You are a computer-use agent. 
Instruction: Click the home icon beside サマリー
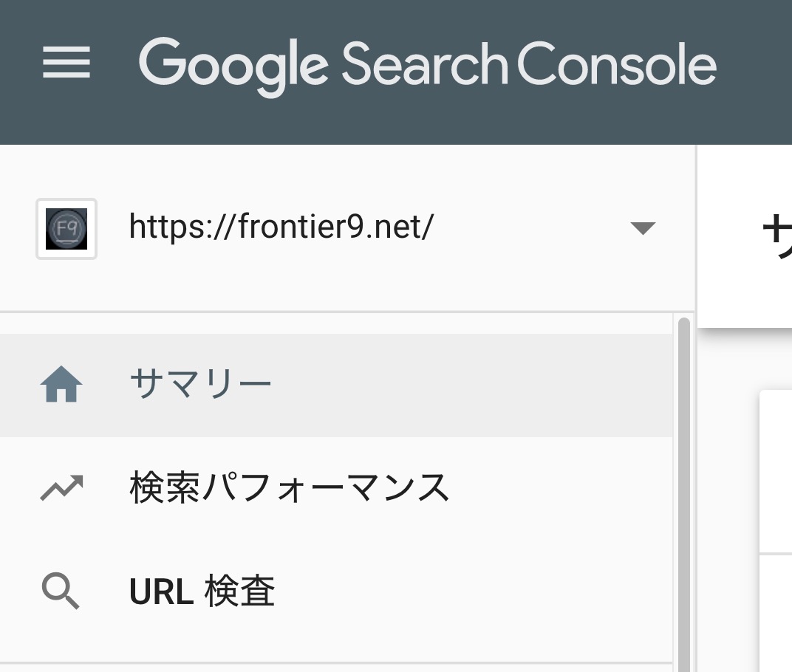pyautogui.click(x=61, y=385)
